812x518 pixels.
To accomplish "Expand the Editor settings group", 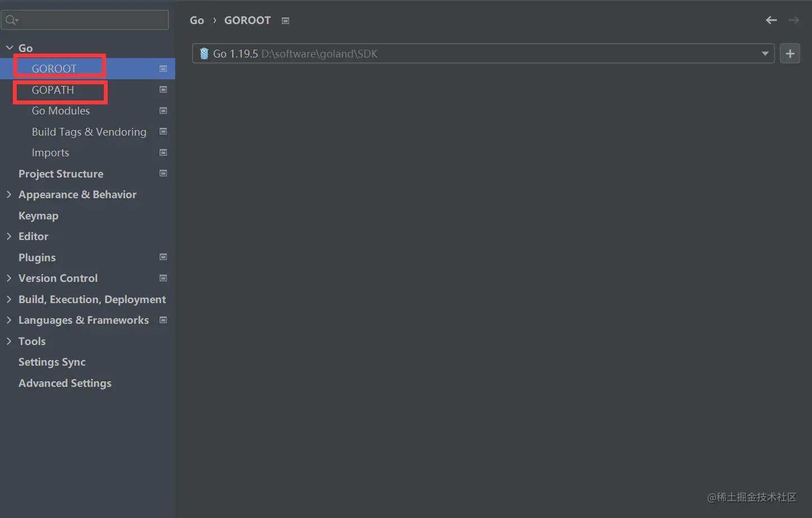I will tap(9, 236).
